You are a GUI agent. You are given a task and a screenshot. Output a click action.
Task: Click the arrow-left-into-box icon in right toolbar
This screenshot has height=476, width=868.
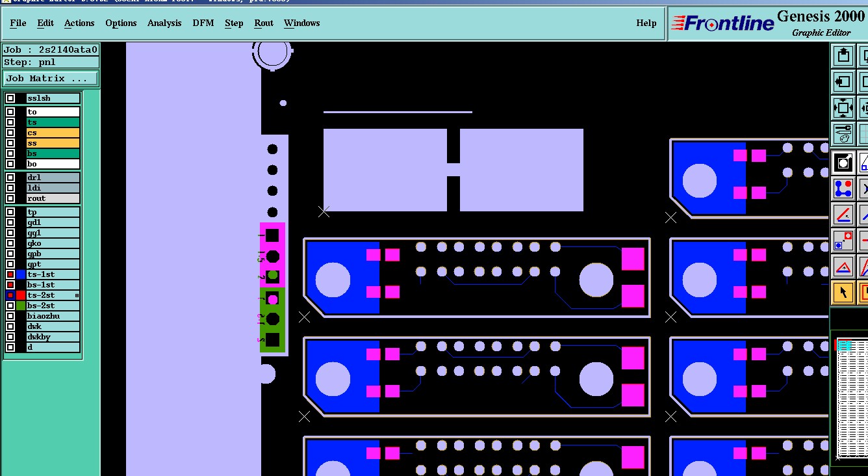(843, 82)
